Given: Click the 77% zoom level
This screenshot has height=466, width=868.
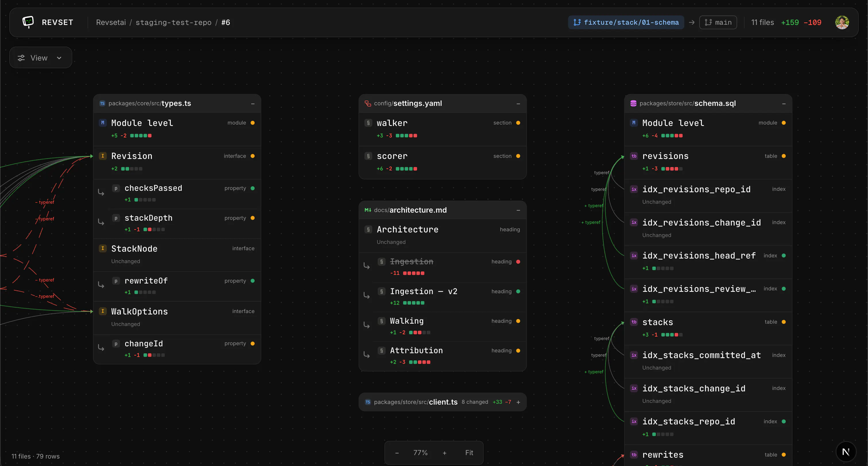Looking at the screenshot, I should (x=420, y=453).
